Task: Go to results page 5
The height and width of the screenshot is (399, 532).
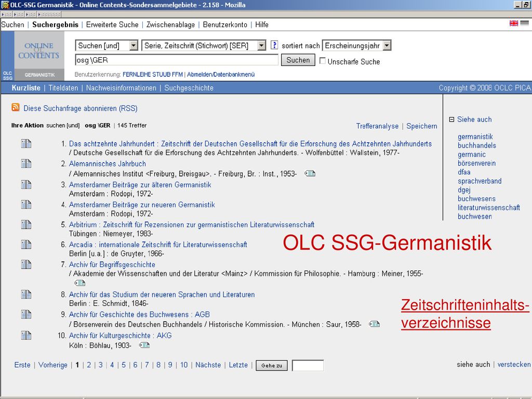Action: pyautogui.click(x=124, y=365)
